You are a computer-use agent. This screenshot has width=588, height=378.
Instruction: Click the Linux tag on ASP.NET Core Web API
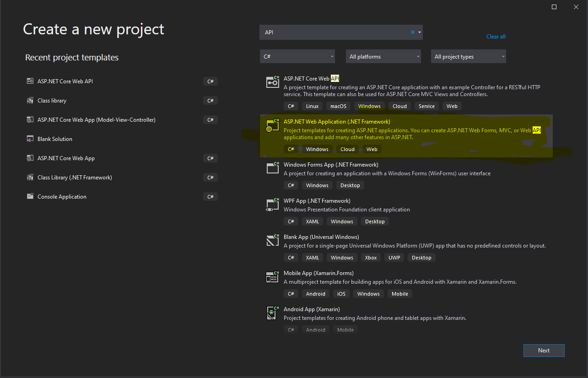312,106
